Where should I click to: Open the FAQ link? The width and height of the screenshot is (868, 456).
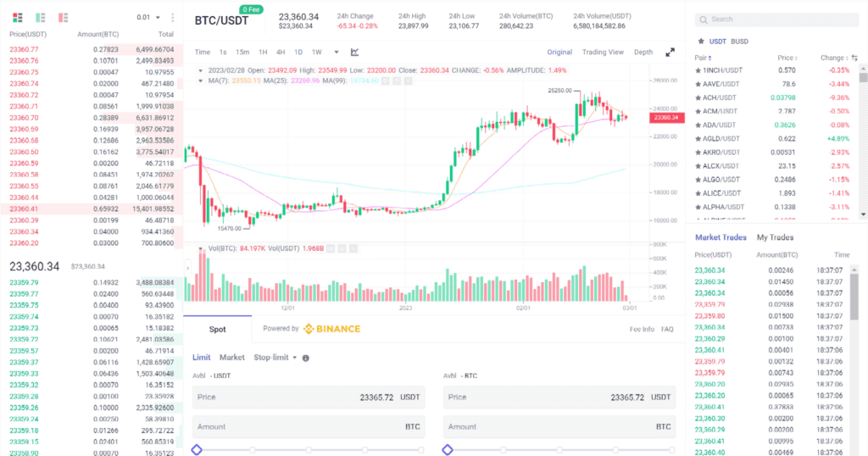(x=667, y=329)
